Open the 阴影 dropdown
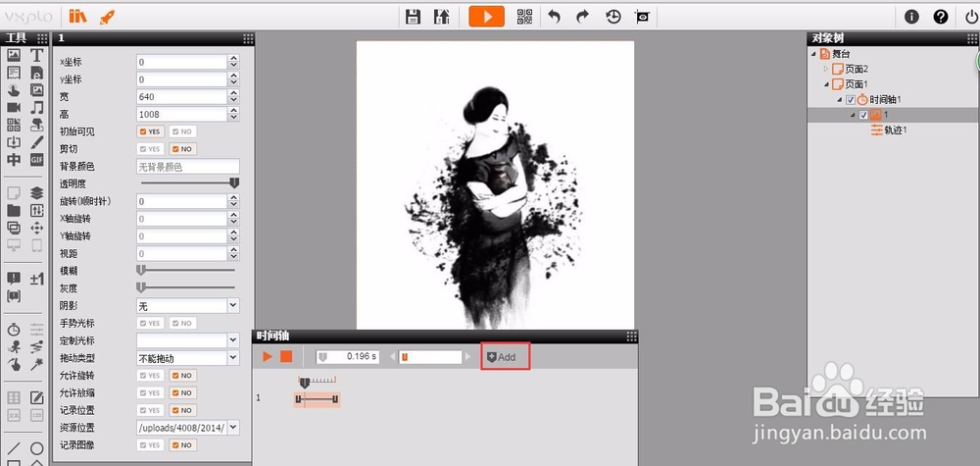980x466 pixels. tap(233, 306)
